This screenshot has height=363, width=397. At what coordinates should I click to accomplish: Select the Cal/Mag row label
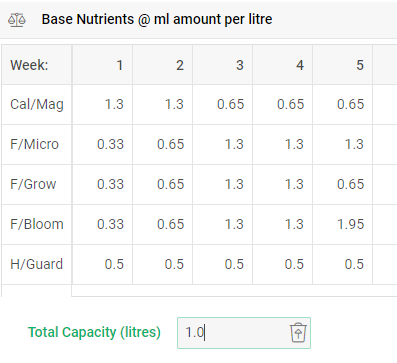coord(37,104)
